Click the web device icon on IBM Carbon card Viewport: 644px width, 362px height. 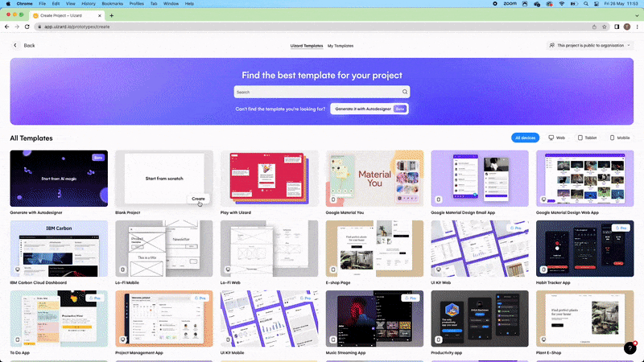point(18,269)
